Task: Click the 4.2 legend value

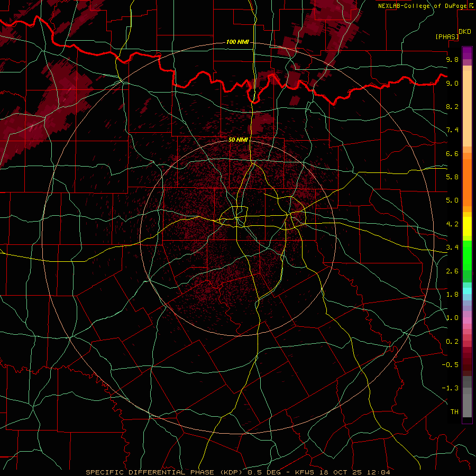Action: 452,224
